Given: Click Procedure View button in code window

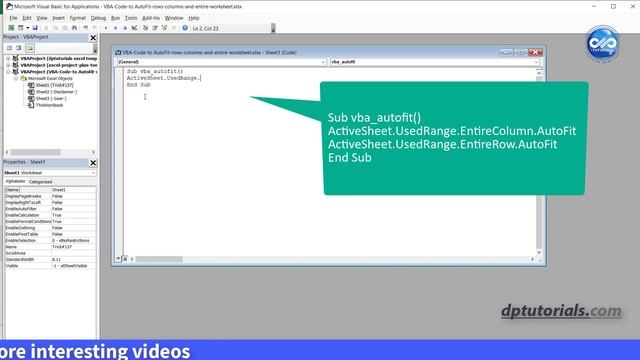Looking at the screenshot, I should click(118, 259).
